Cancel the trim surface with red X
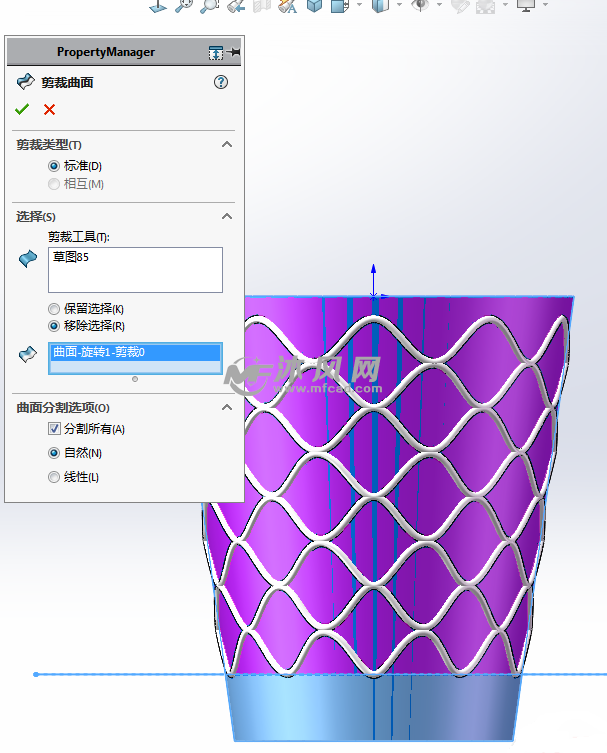Viewport: 607px width, 753px height. (49, 109)
